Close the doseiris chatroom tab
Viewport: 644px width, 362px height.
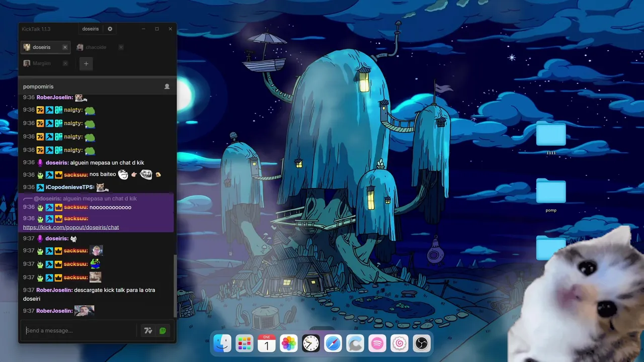(x=65, y=47)
